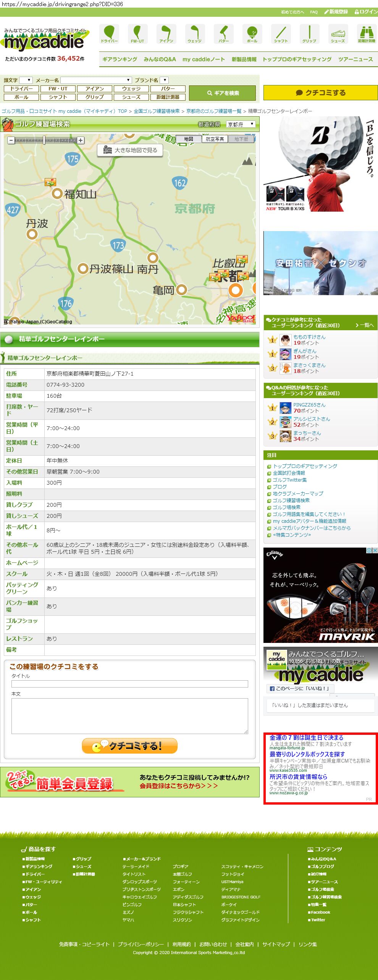Open the FW・UT club category icon
Image resolution: width=378 pixels, height=980 pixels.
tap(137, 34)
